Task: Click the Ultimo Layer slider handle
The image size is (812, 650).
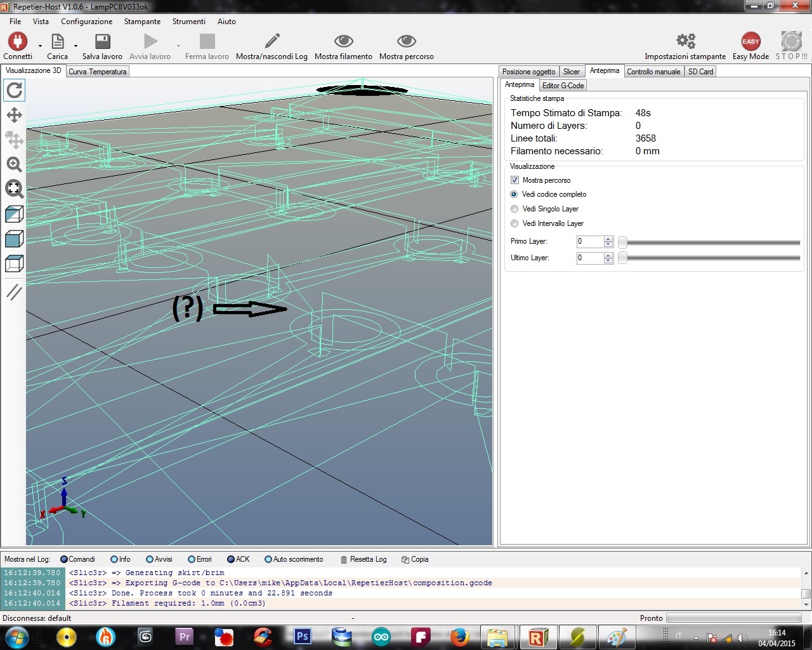Action: 623,258
